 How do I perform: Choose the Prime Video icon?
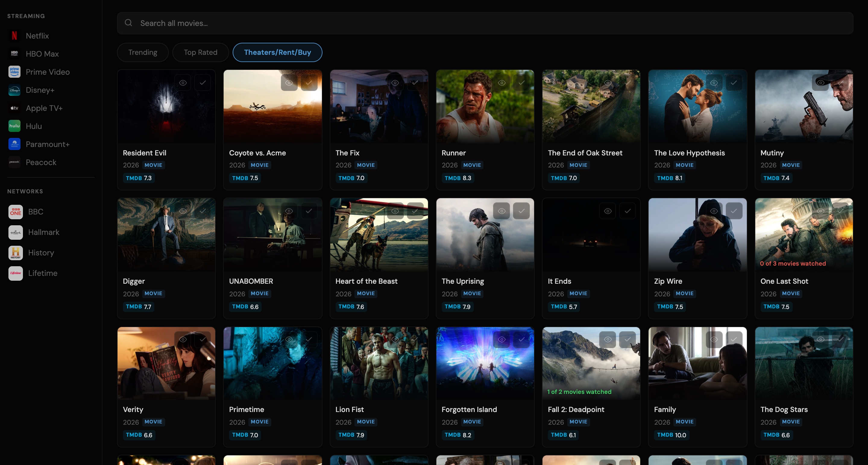point(14,72)
